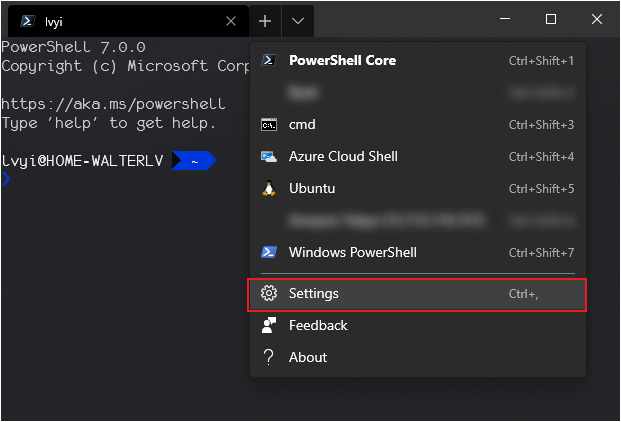621x422 pixels.
Task: Click the PowerShell Core menu icon
Action: [268, 60]
